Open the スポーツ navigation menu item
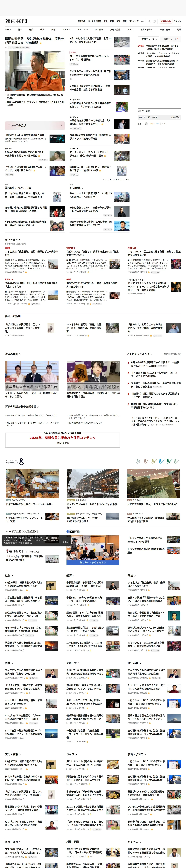Image resolution: width=186 pixels, height=868 pixels. click(66, 30)
